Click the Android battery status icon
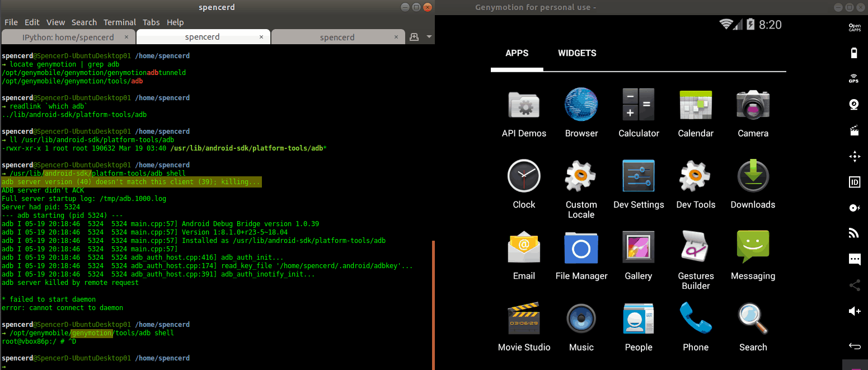Viewport: 868px width, 370px height. pos(750,24)
